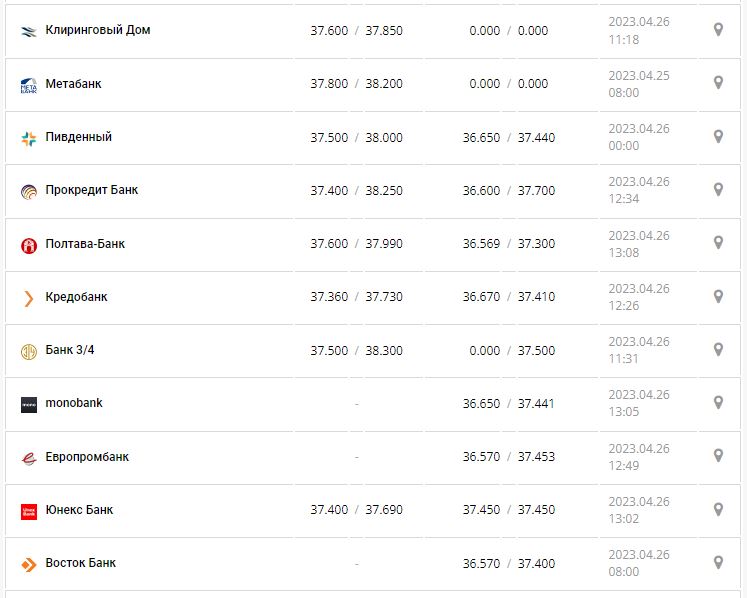This screenshot has height=598, width=747.
Task: Open the Метабанк bank link
Action: [73, 84]
